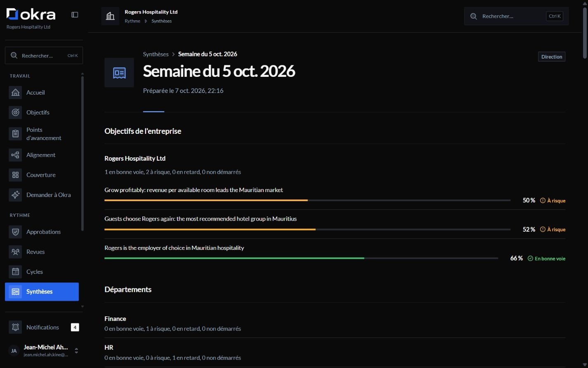The image size is (588, 368).
Task: Click the main page vertical scrollbar
Action: click(585, 33)
